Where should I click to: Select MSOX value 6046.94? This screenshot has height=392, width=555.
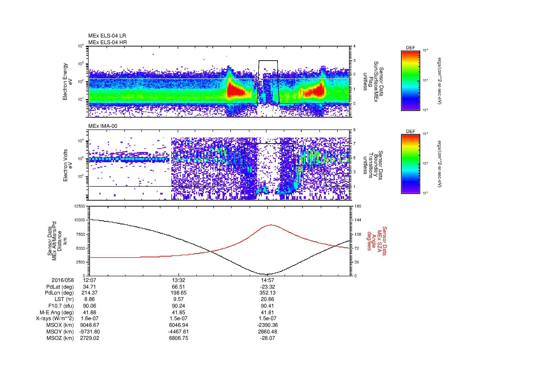(178, 325)
